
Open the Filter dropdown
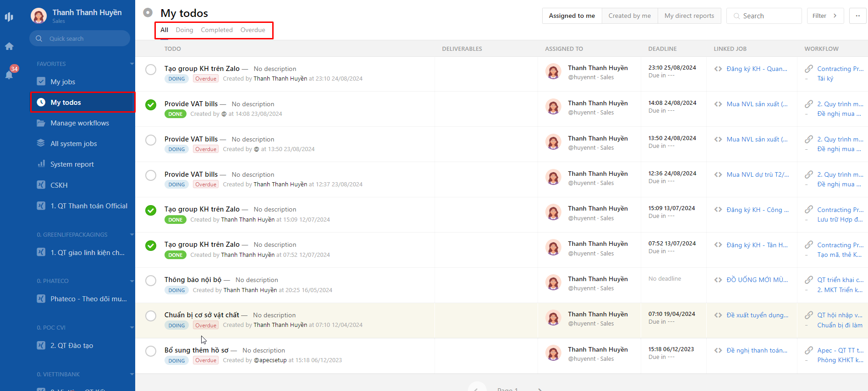coord(825,16)
